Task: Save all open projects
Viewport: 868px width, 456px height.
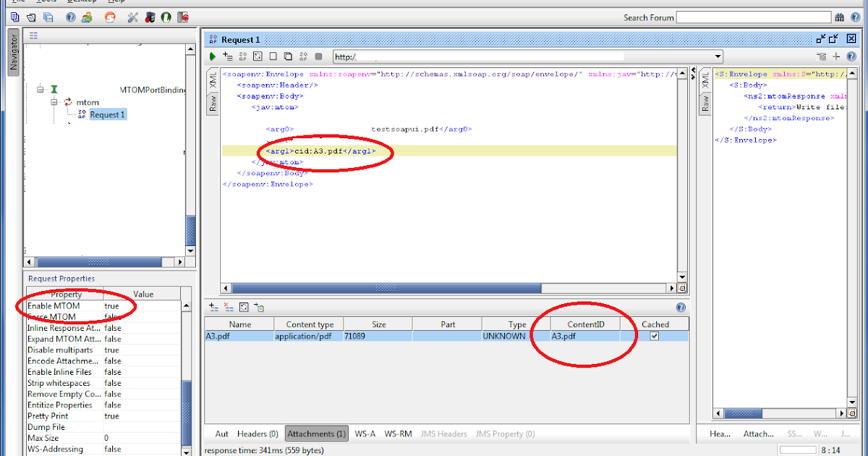Action: [x=47, y=16]
